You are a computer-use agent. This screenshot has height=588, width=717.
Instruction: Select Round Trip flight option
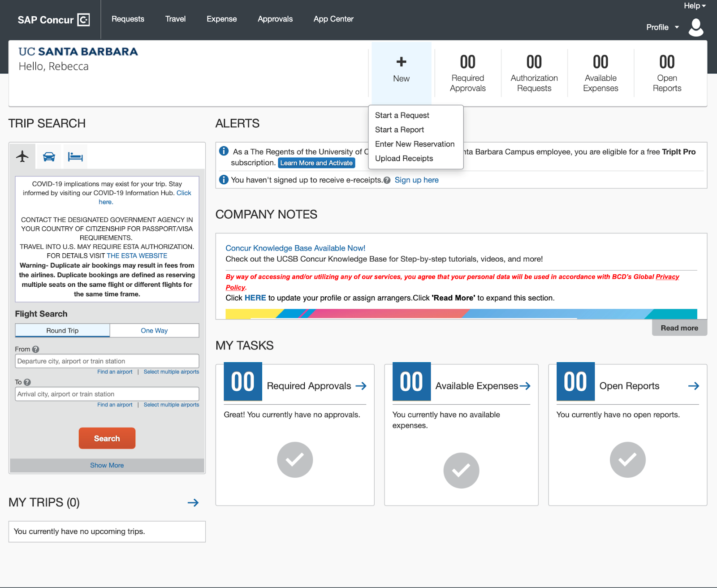coord(62,330)
